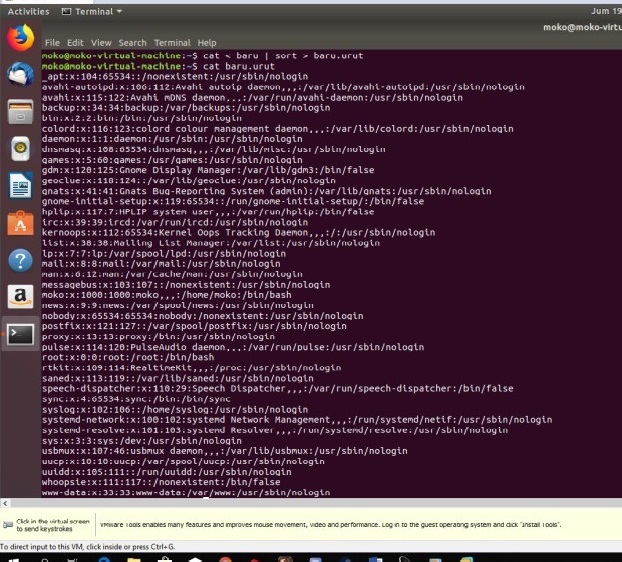Open the Help icon in the dock
622x562 pixels.
[20, 261]
